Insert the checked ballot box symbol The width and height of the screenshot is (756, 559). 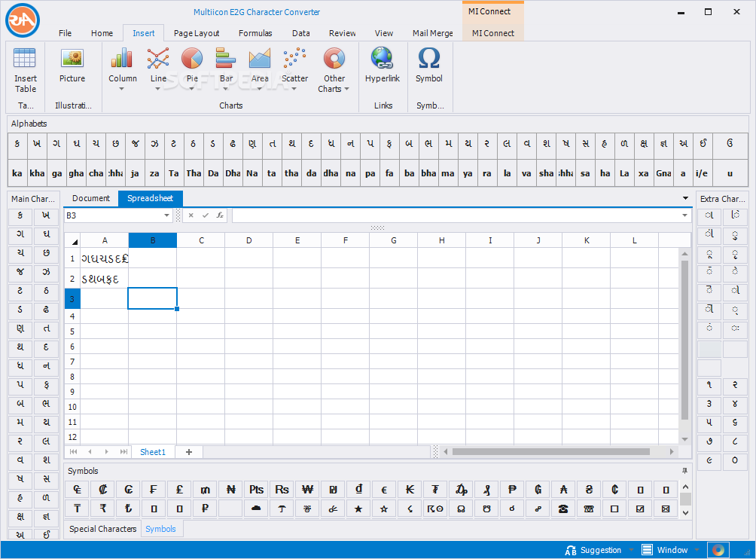coord(640,509)
